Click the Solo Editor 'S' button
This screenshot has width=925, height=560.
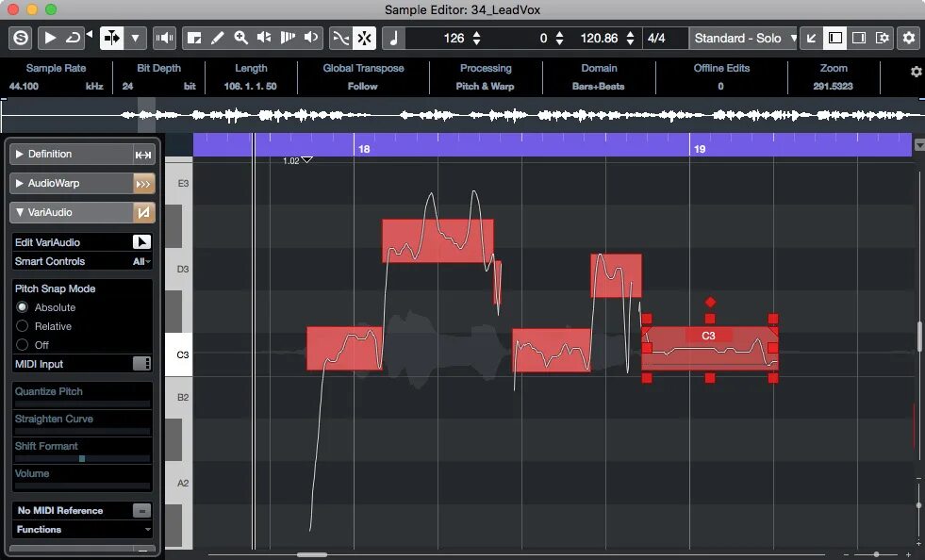pos(21,39)
